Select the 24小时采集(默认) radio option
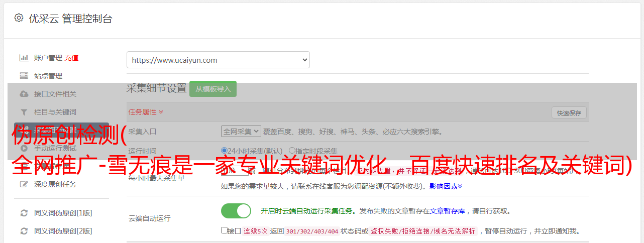This screenshot has height=243, width=644. pos(225,151)
